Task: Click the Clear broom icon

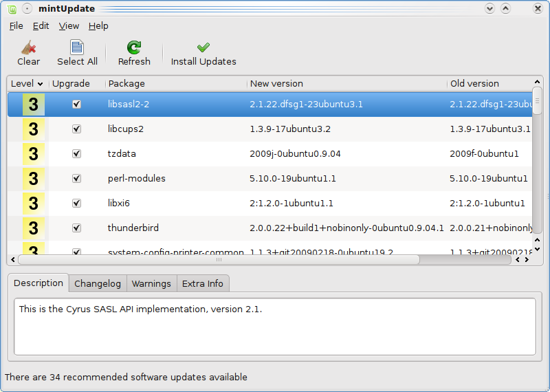Action: coord(28,47)
